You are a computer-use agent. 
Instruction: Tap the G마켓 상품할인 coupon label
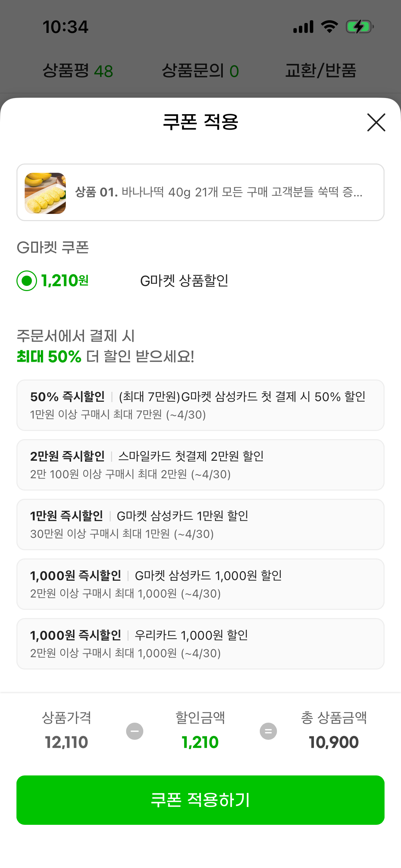184,281
